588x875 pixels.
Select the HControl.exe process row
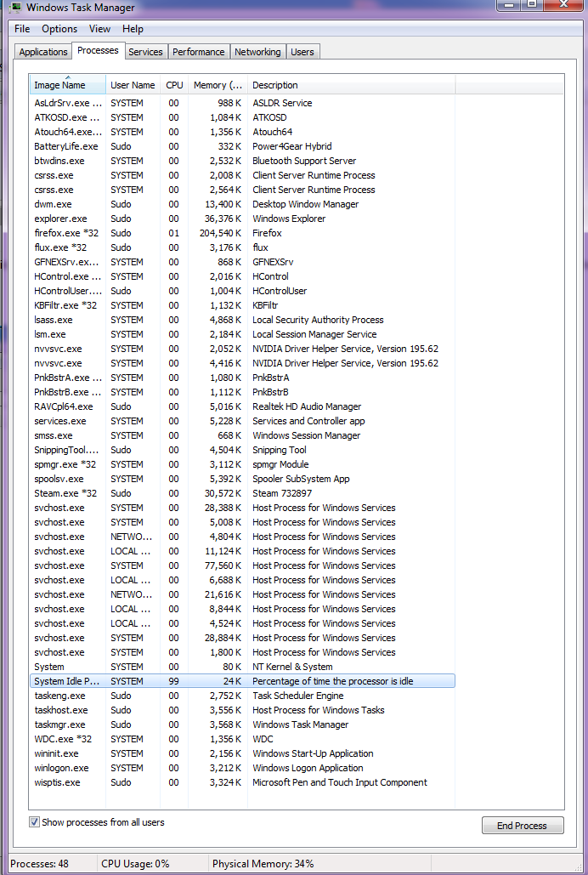[x=242, y=276]
